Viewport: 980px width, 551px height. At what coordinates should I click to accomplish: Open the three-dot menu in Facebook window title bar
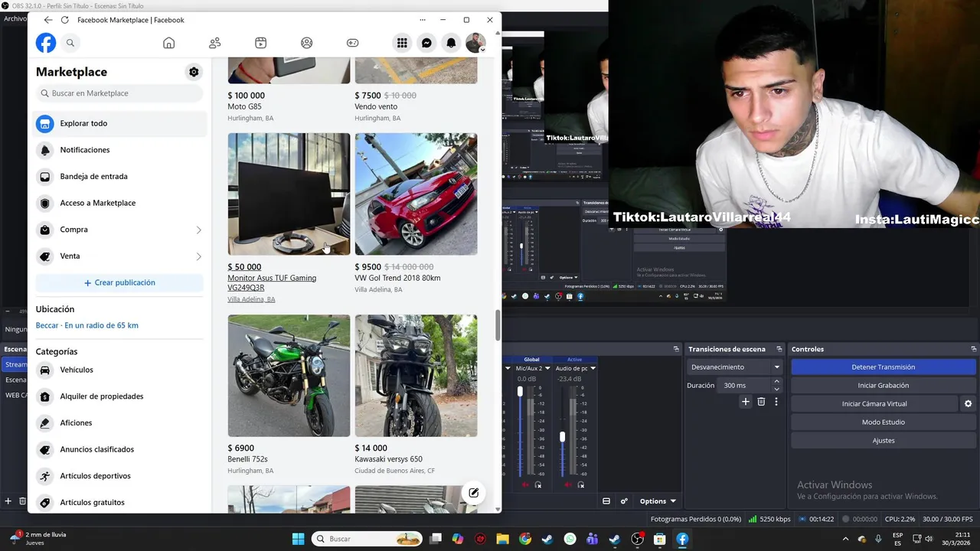click(x=423, y=20)
